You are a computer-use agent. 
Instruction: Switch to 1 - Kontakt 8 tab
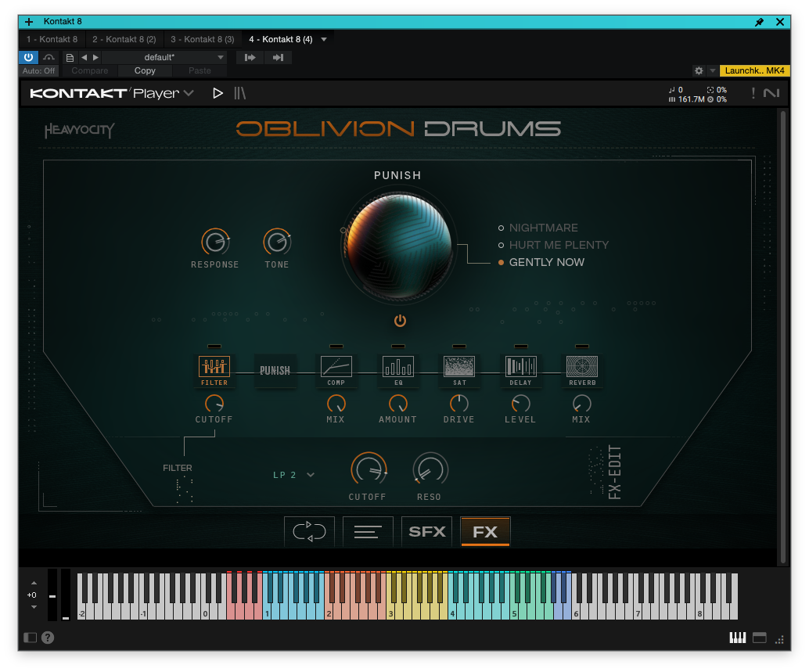click(x=52, y=40)
